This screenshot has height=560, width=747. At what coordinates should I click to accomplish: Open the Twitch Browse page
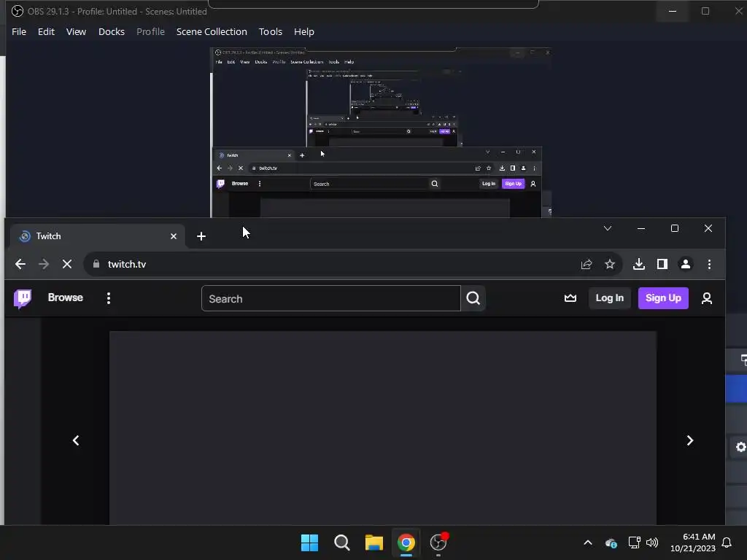click(65, 297)
